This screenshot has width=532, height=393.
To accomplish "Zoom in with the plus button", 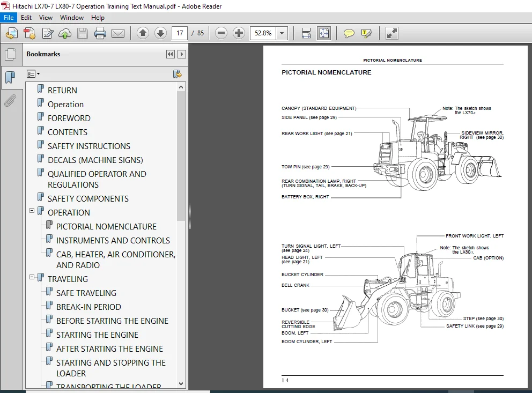I will tap(239, 33).
